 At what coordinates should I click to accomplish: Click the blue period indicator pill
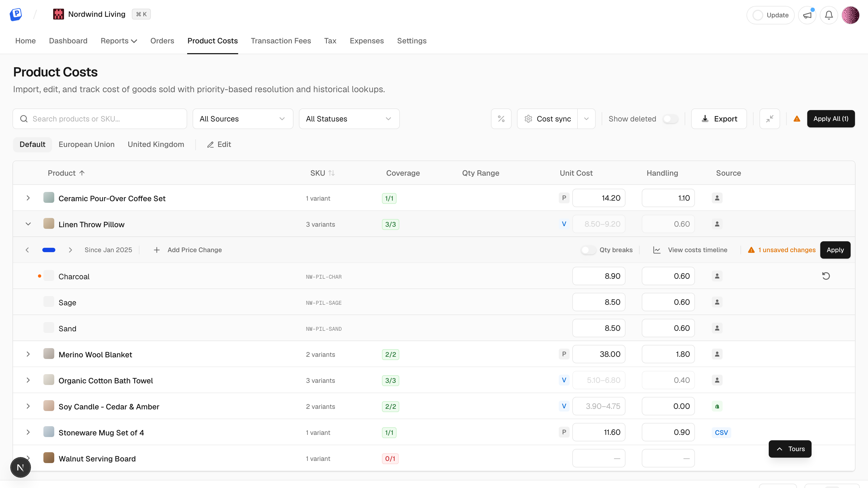coord(49,250)
